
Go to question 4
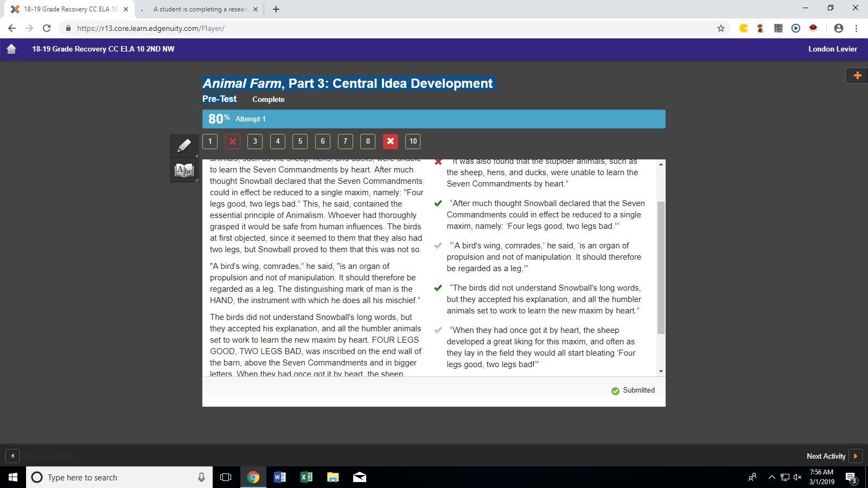pyautogui.click(x=277, y=142)
